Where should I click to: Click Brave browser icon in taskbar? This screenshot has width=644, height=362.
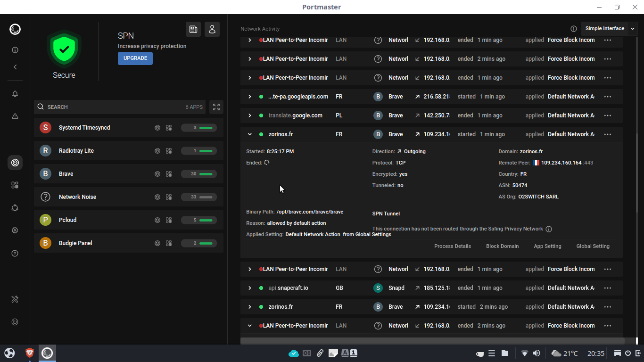29,353
